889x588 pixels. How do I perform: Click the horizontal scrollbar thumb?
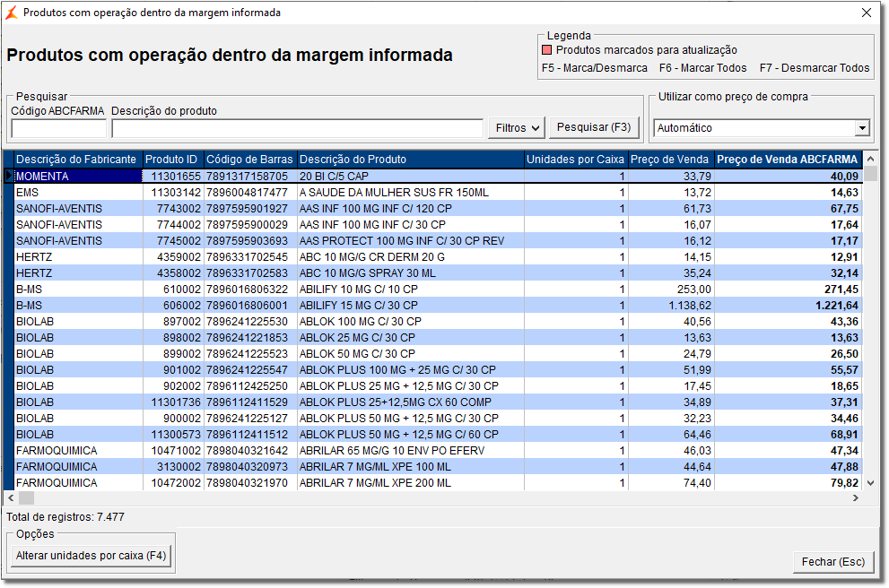tap(27, 498)
